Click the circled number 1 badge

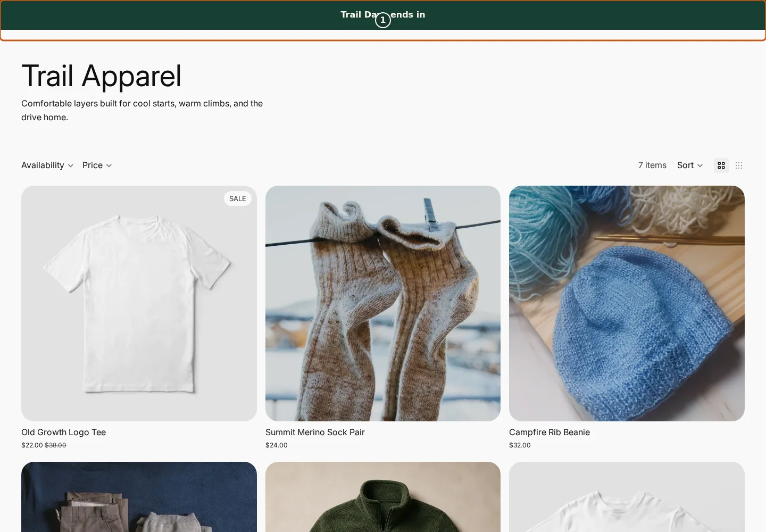pos(383,20)
